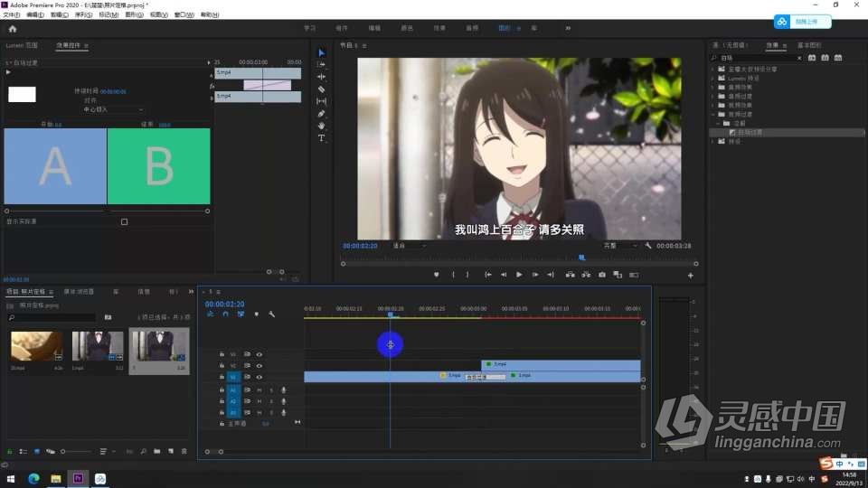Image resolution: width=868 pixels, height=488 pixels.
Task: Click transition block in timeline
Action: pos(486,378)
